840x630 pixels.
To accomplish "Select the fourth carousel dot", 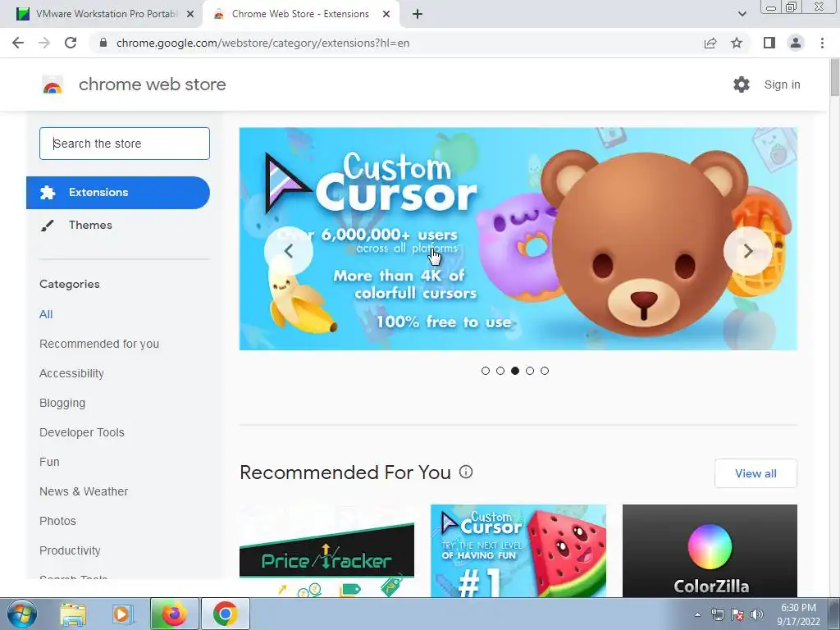I will [x=530, y=371].
